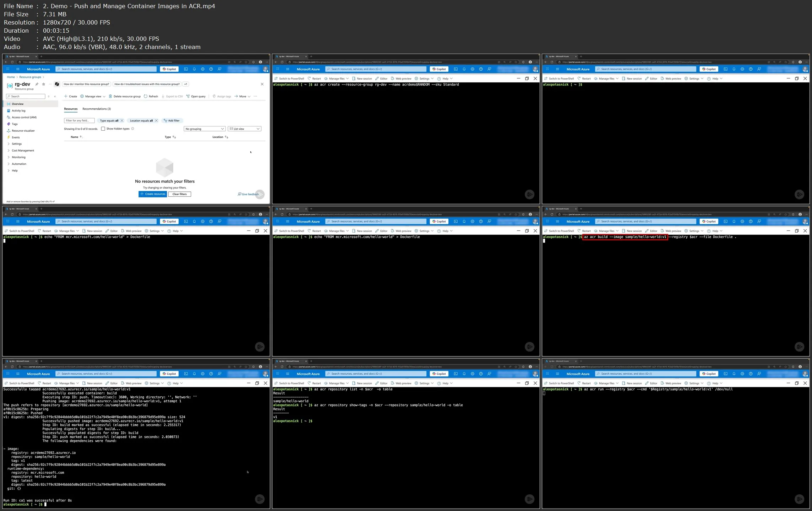Switch to the Recommendations (3) tab

[x=97, y=109]
